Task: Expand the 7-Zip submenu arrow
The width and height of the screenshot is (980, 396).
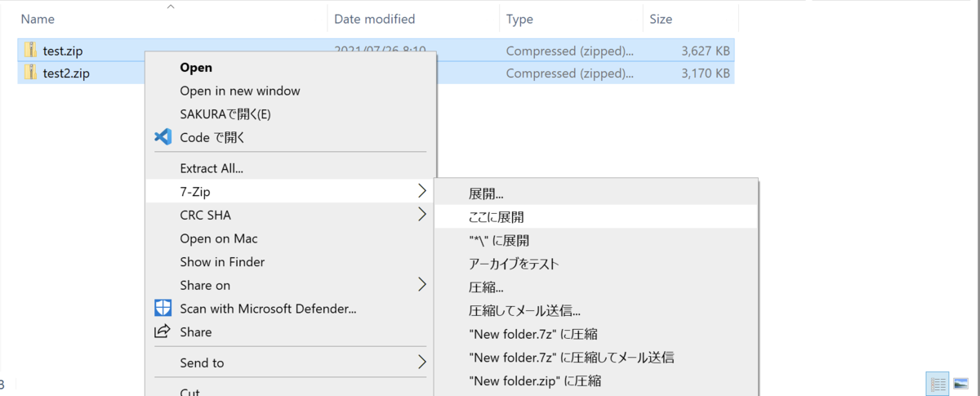Action: (421, 191)
